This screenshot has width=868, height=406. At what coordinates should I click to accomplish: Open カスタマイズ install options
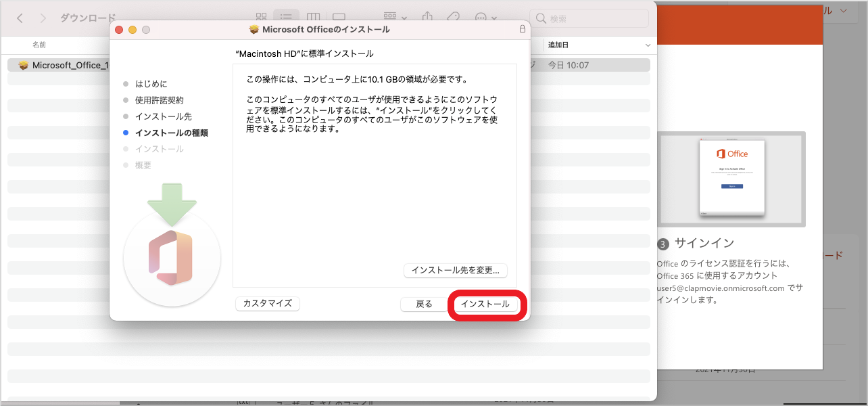(x=267, y=303)
